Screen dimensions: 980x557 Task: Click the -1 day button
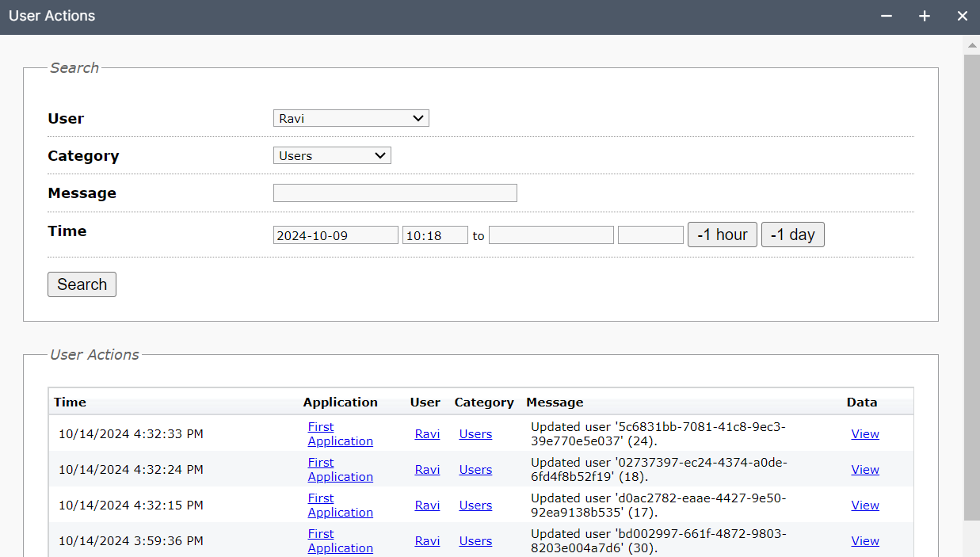point(792,235)
